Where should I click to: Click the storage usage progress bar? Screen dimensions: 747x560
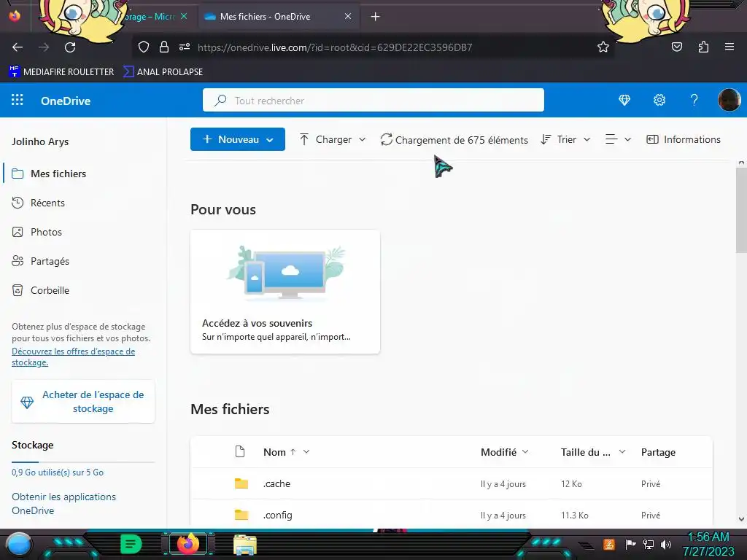(83, 462)
